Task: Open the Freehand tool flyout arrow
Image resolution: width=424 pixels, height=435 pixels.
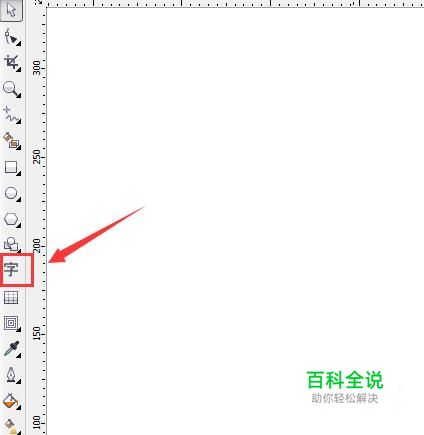Action: (x=19, y=121)
